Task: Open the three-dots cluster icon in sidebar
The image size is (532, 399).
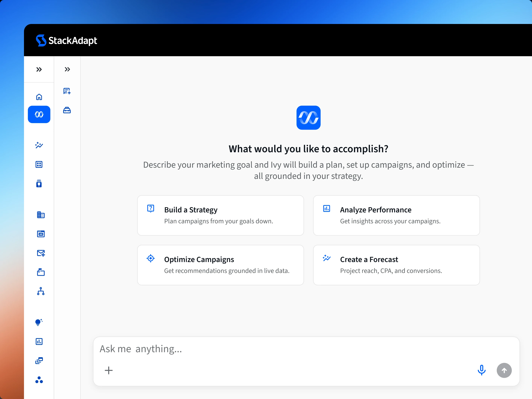Action: [39, 380]
